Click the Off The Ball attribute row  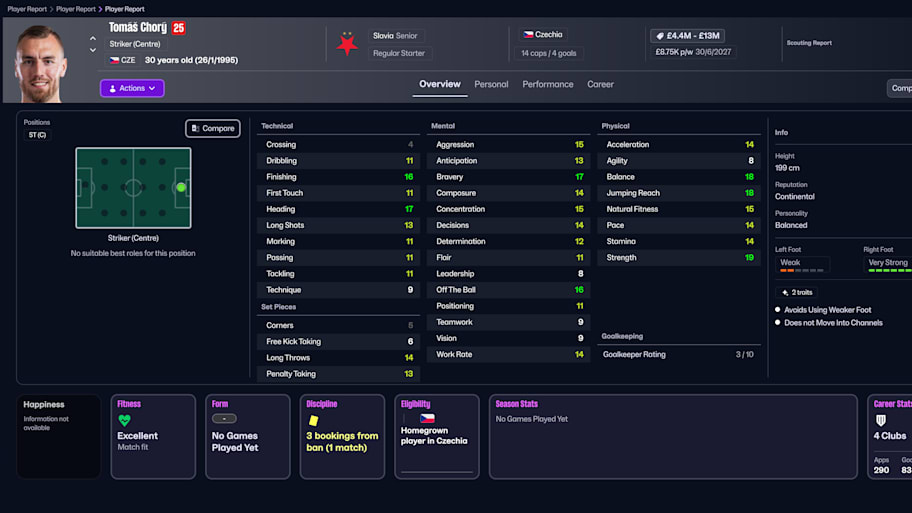pyautogui.click(x=509, y=290)
